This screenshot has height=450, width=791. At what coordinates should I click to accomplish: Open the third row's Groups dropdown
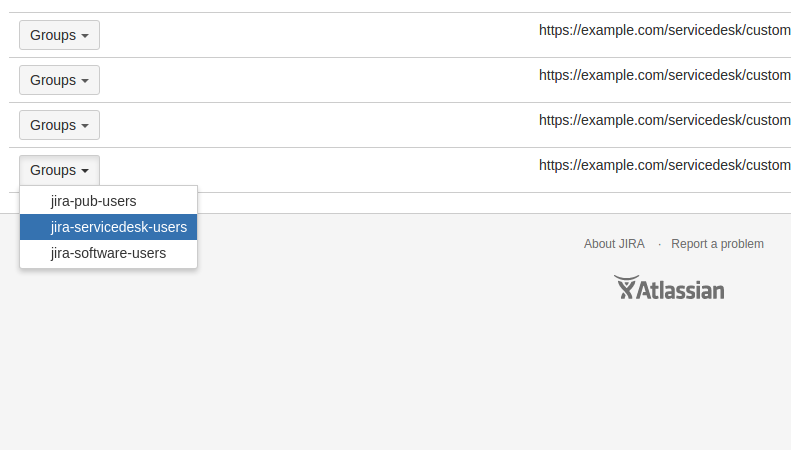(59, 125)
